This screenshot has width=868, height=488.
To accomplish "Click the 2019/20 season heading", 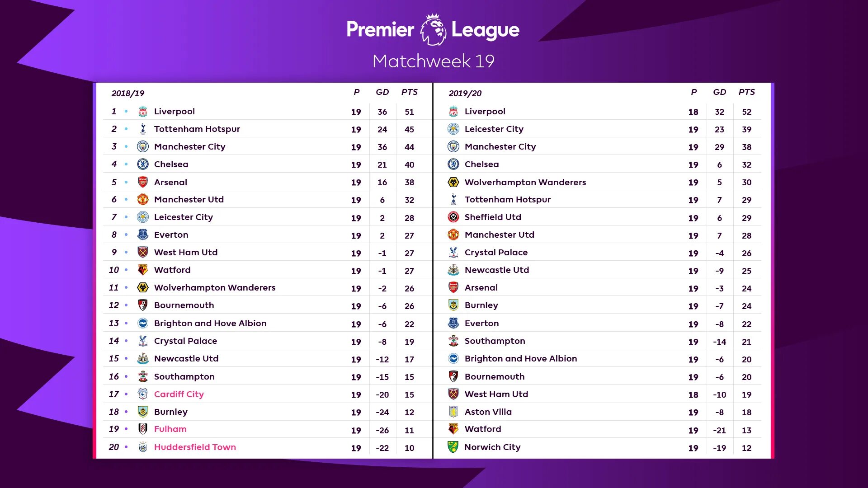I will pos(465,93).
